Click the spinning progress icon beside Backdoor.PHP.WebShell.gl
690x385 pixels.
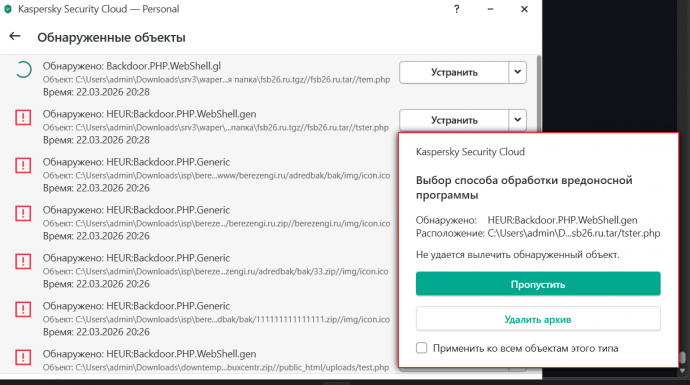[x=23, y=70]
